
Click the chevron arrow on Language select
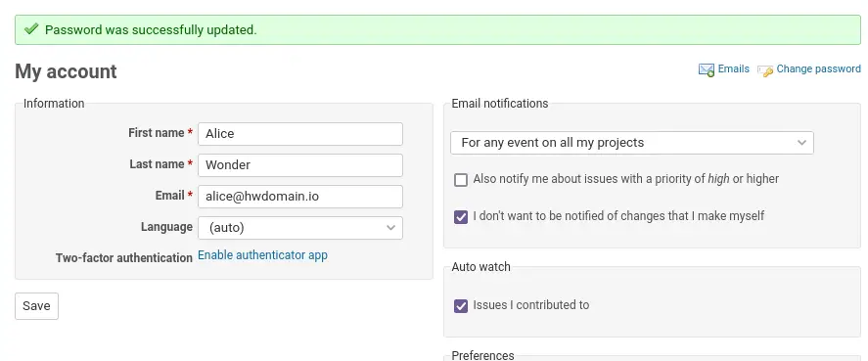coord(390,228)
